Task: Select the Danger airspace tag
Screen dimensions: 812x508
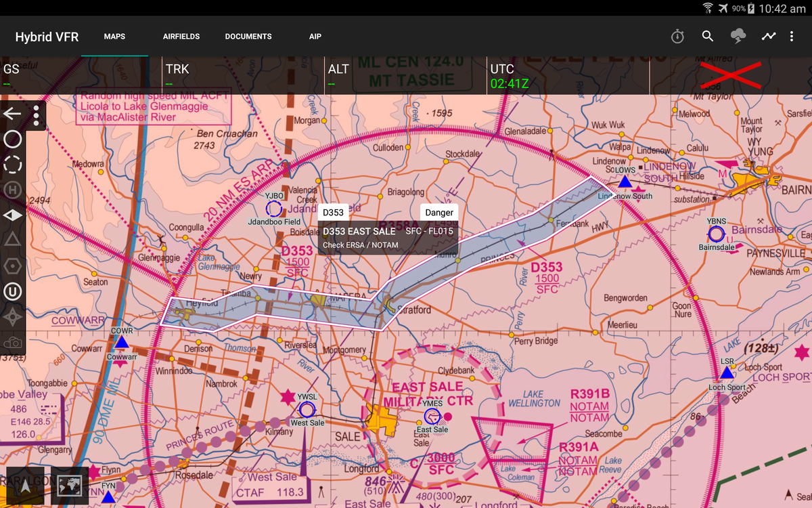Action: pos(439,212)
